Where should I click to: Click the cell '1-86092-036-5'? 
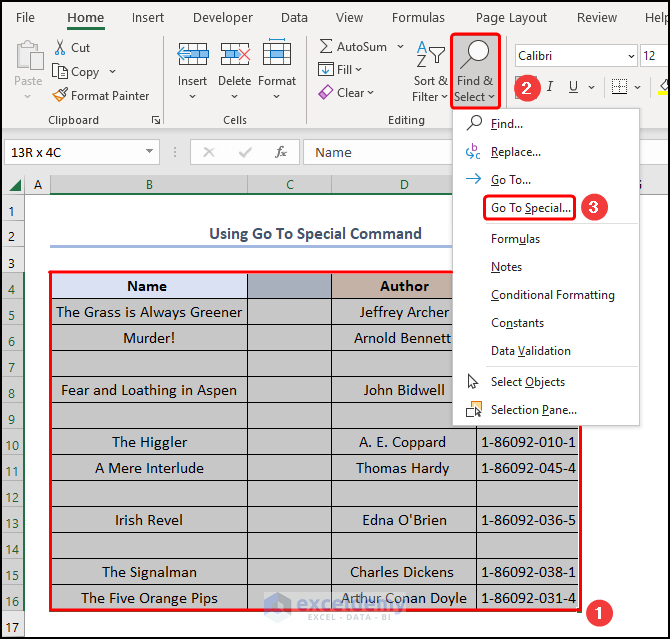pos(528,520)
